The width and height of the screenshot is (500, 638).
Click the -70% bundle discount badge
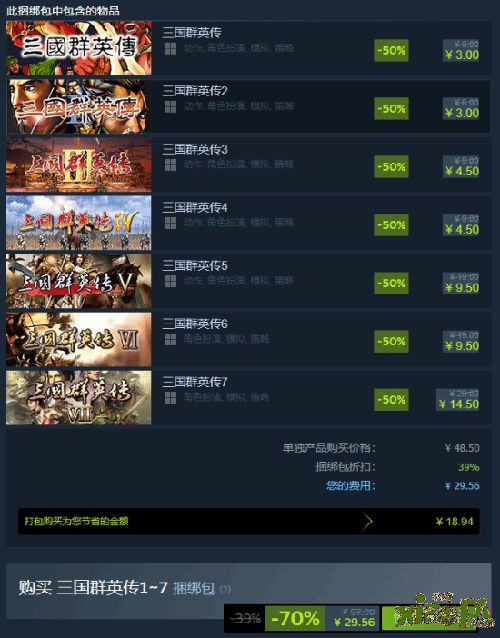click(295, 618)
